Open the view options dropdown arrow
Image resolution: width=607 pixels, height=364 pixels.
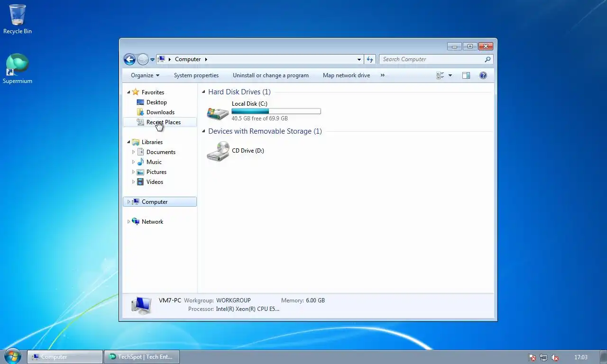coord(450,75)
